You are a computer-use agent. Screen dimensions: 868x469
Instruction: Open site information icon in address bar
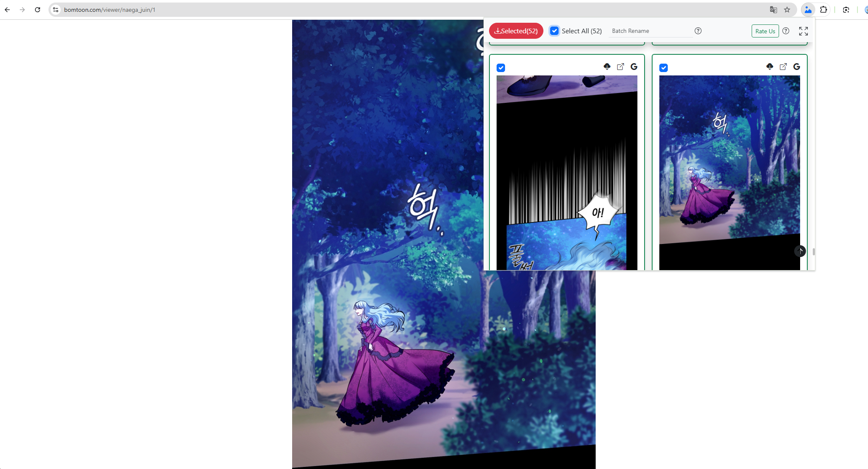click(56, 10)
